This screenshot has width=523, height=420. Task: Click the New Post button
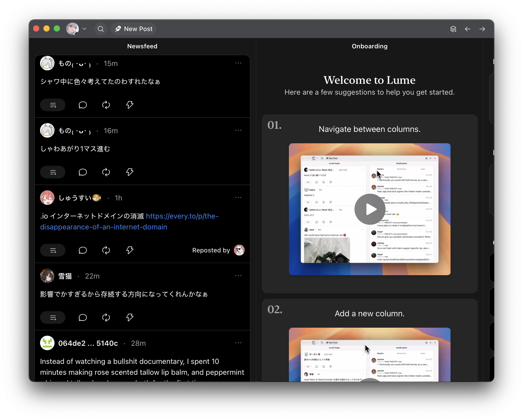pyautogui.click(x=133, y=29)
